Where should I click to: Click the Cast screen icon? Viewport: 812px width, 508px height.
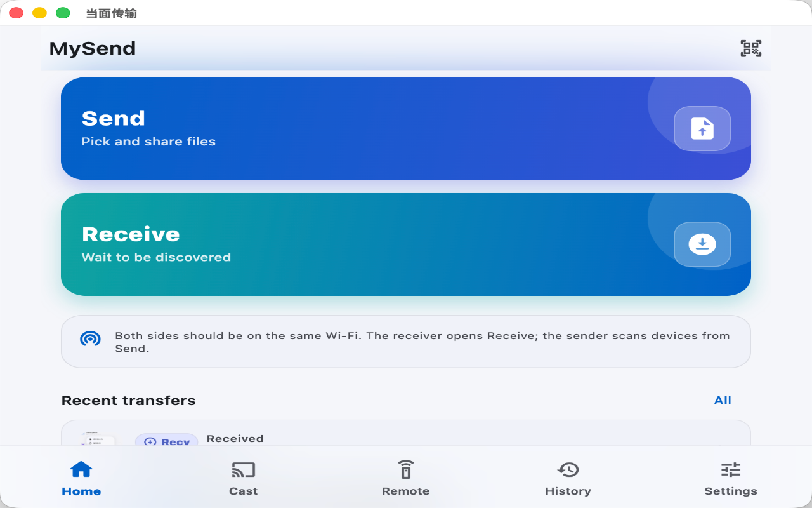[x=244, y=470]
